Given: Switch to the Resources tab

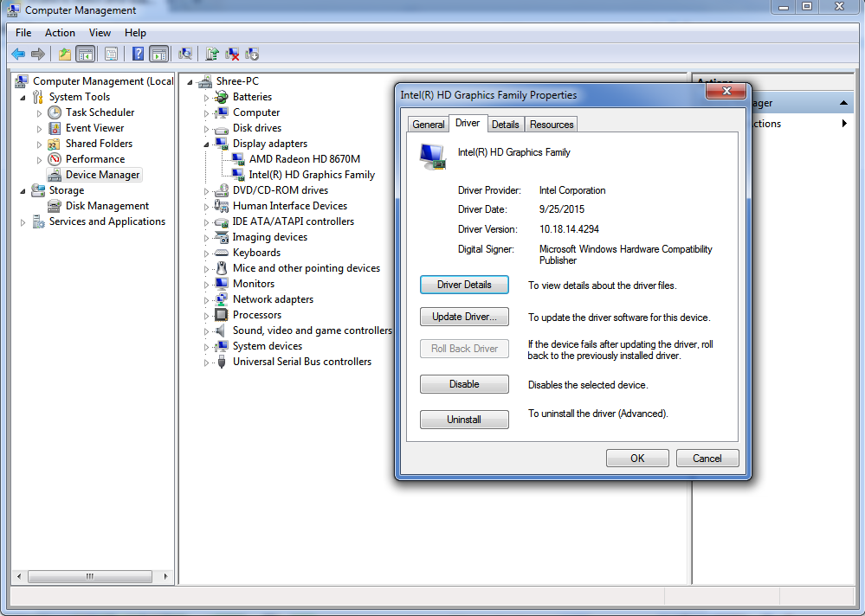Looking at the screenshot, I should [x=552, y=125].
